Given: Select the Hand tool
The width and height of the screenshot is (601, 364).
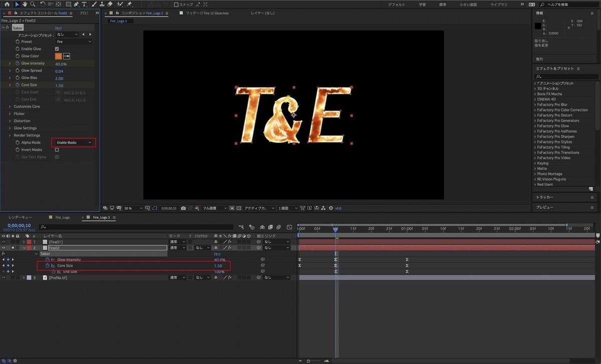Looking at the screenshot, I should (x=25, y=4).
